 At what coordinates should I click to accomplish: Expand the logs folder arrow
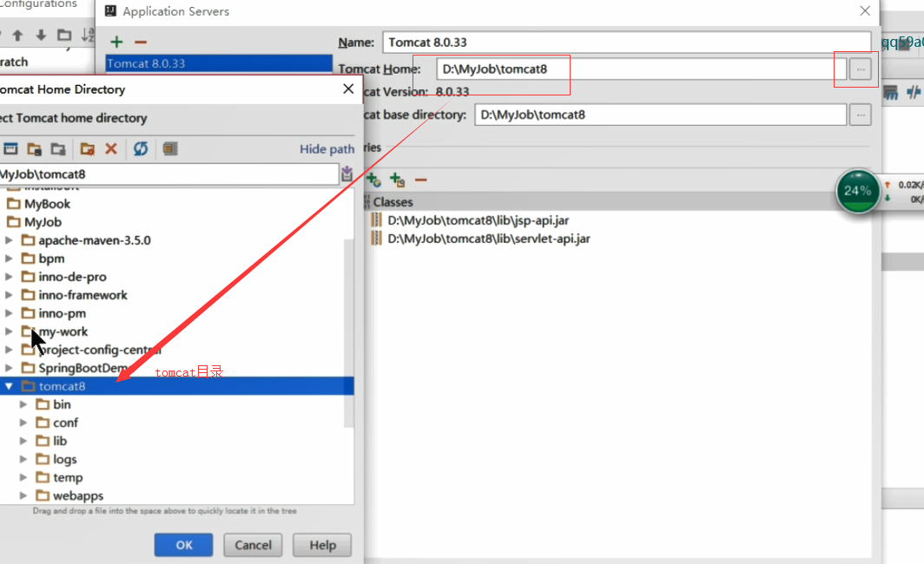coord(23,459)
